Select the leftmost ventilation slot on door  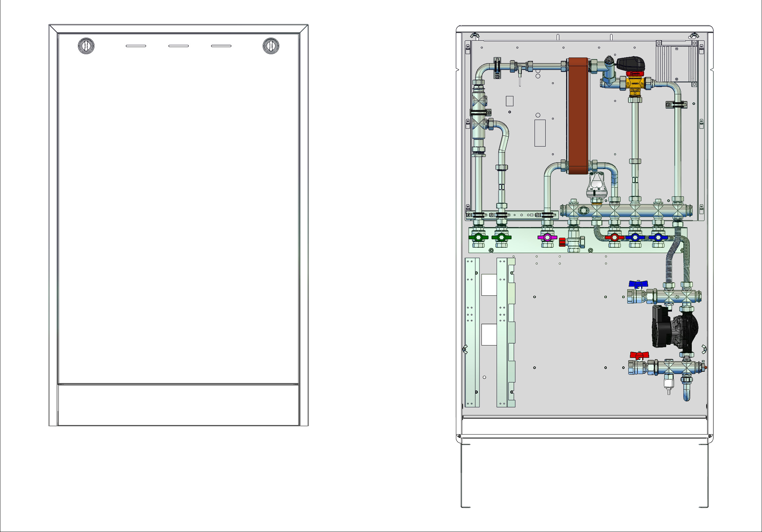click(x=136, y=46)
